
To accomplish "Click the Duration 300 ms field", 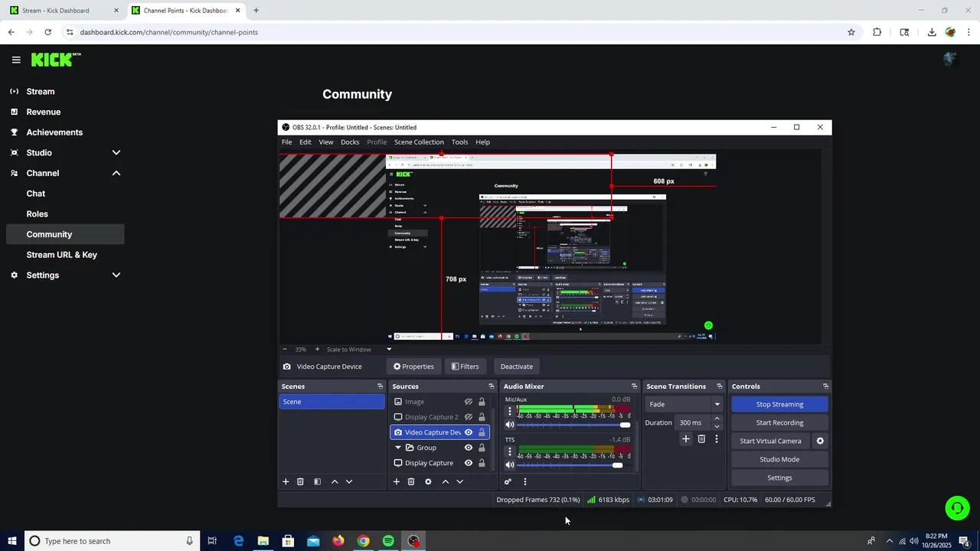I will click(693, 422).
